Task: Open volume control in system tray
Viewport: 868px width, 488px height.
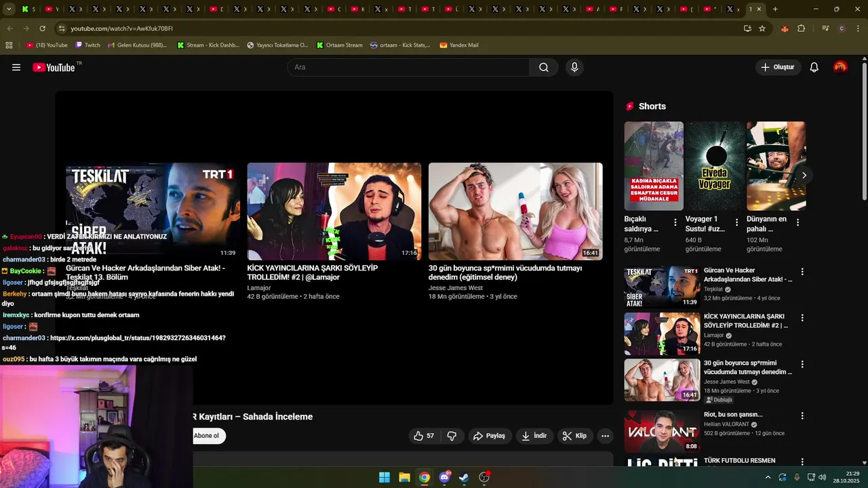Action: 823,477
